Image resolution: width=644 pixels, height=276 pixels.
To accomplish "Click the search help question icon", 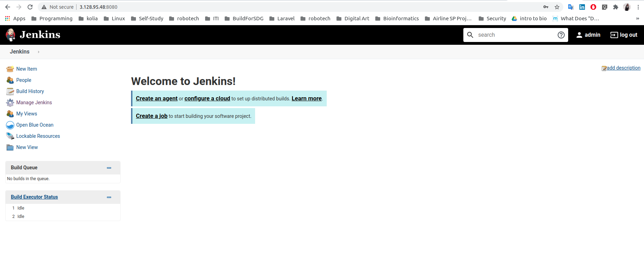I will click(x=561, y=35).
